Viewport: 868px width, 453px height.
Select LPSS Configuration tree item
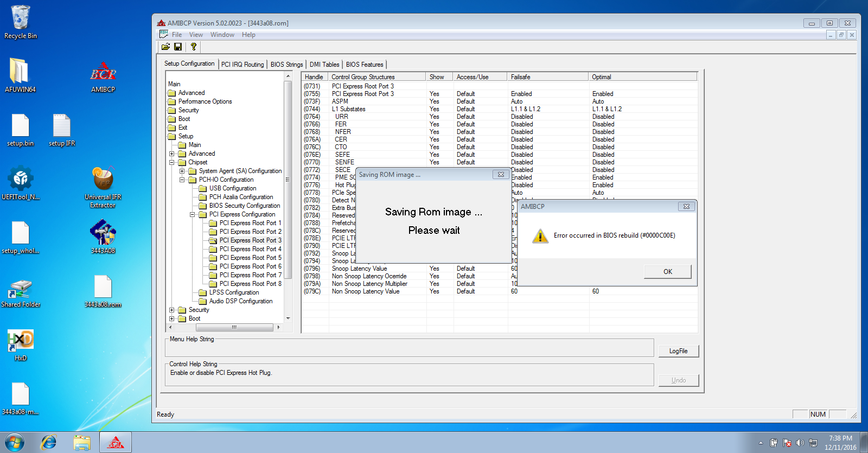tap(234, 292)
